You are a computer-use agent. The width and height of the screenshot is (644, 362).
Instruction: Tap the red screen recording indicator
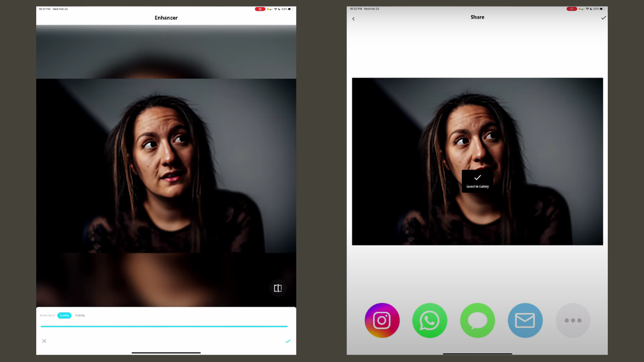[260, 9]
